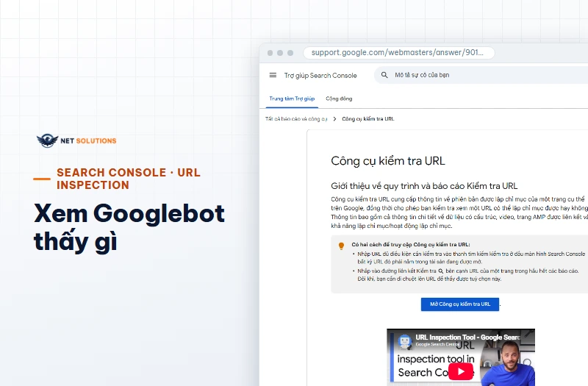Viewport: 588px width, 386px height.
Task: Click the search magnifier icon
Action: tap(384, 75)
